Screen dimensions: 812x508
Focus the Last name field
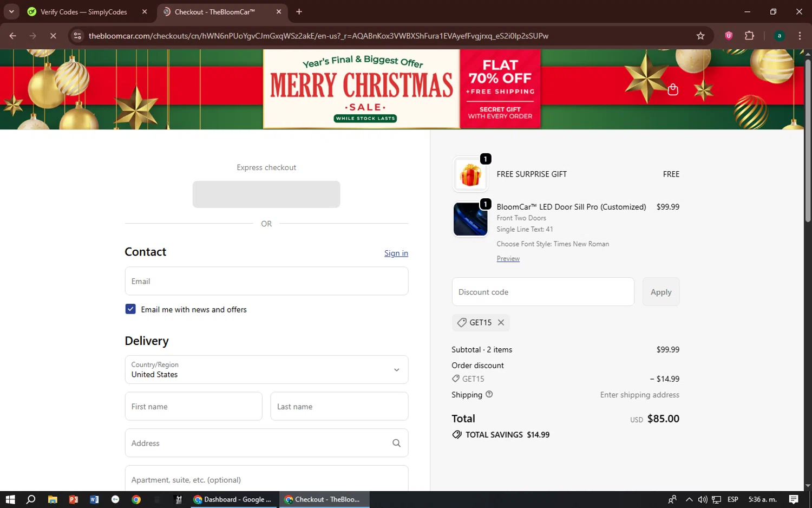click(x=339, y=406)
